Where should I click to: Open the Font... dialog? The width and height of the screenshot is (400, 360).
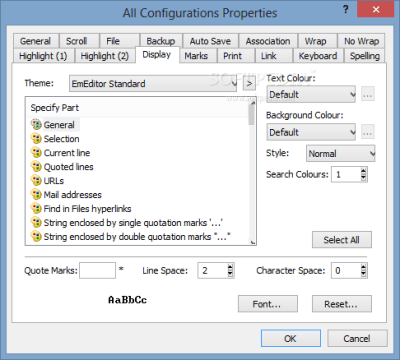[x=268, y=304]
